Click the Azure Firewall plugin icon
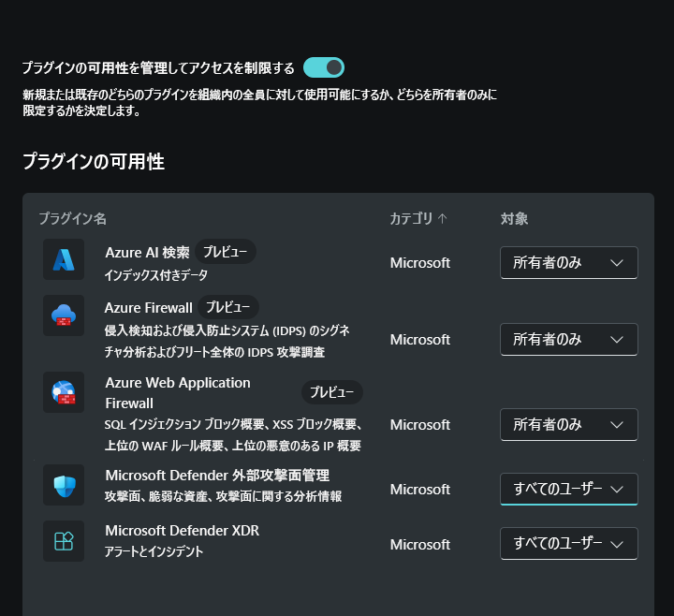 (64, 315)
